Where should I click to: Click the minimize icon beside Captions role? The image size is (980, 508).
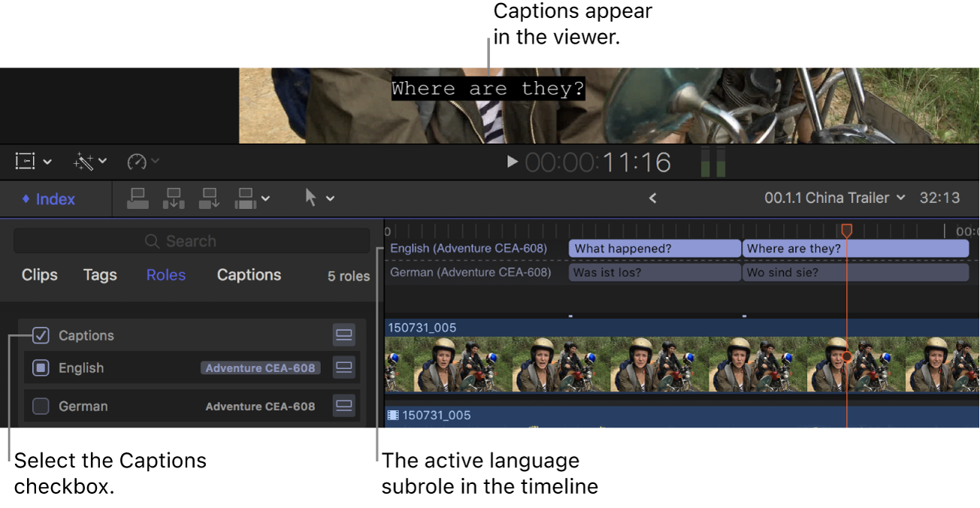pyautogui.click(x=343, y=335)
